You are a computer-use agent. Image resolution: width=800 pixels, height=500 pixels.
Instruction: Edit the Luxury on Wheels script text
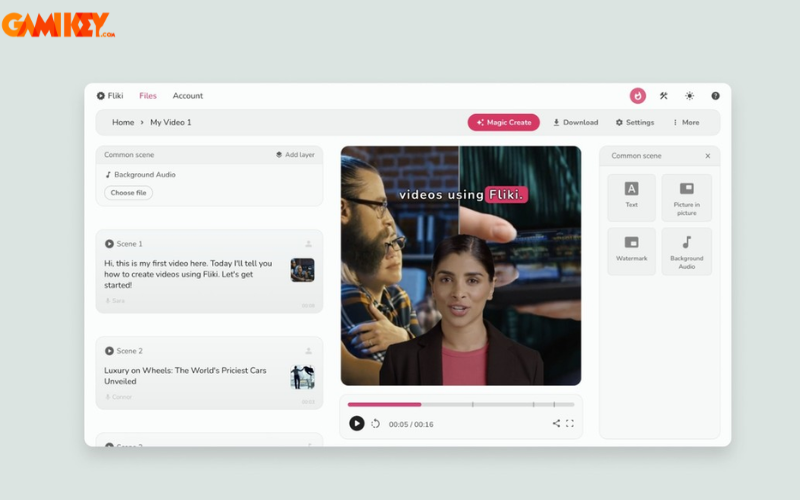(x=185, y=376)
